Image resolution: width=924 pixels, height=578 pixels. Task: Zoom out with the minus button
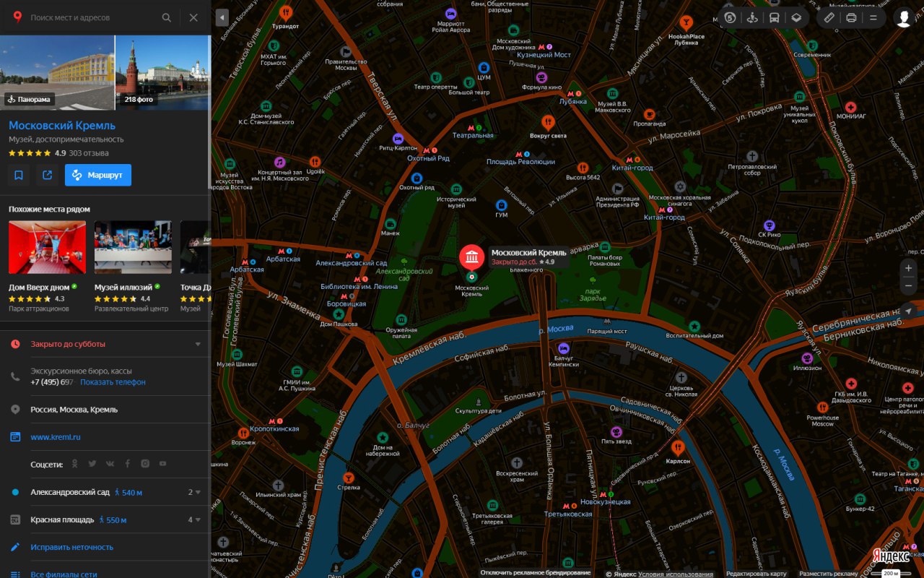coord(909,287)
